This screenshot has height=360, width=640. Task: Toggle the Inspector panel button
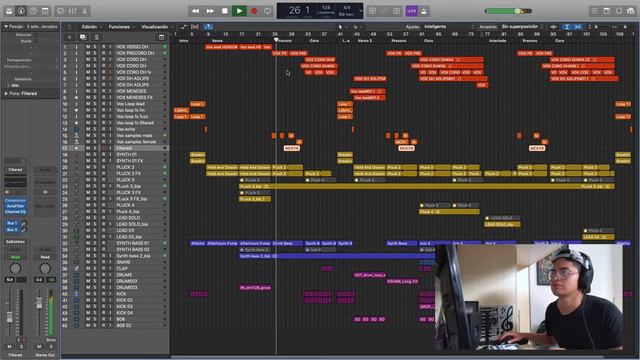coord(21,11)
